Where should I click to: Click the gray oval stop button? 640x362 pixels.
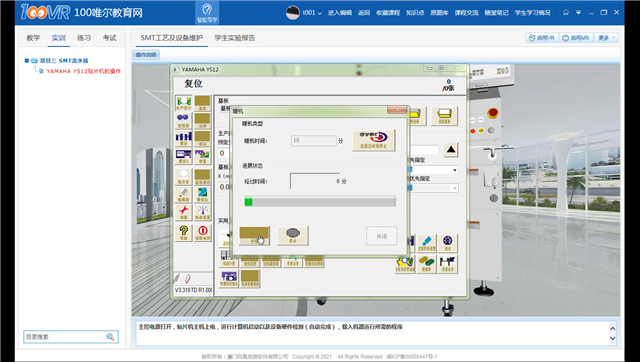pyautogui.click(x=293, y=235)
